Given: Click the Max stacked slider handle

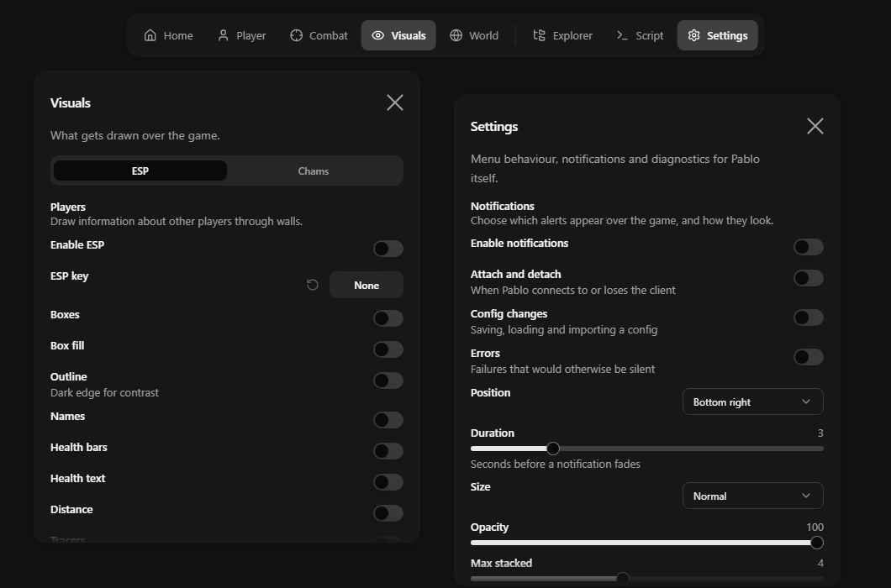Looking at the screenshot, I should tap(623, 579).
